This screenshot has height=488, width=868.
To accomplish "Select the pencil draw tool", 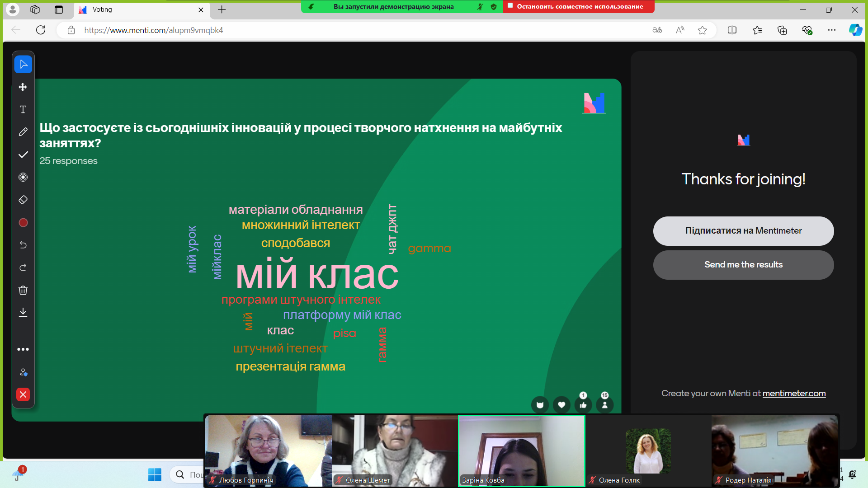I will pos(23,132).
